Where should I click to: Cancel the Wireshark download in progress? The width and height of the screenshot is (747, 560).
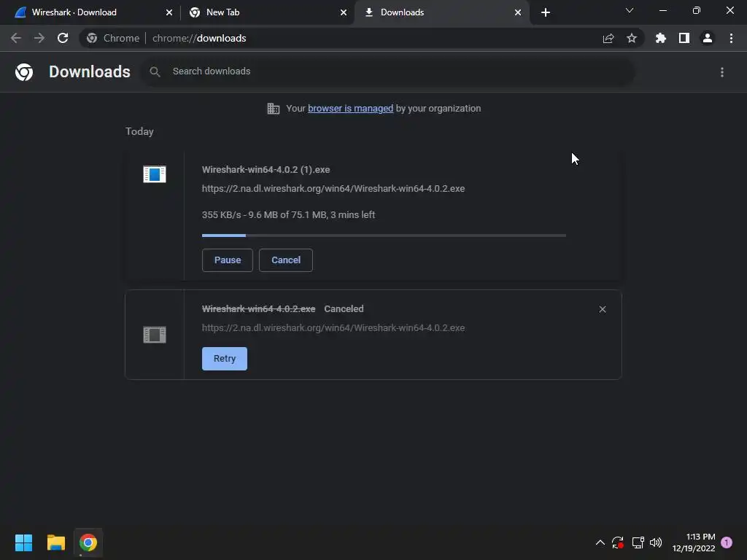(x=286, y=260)
